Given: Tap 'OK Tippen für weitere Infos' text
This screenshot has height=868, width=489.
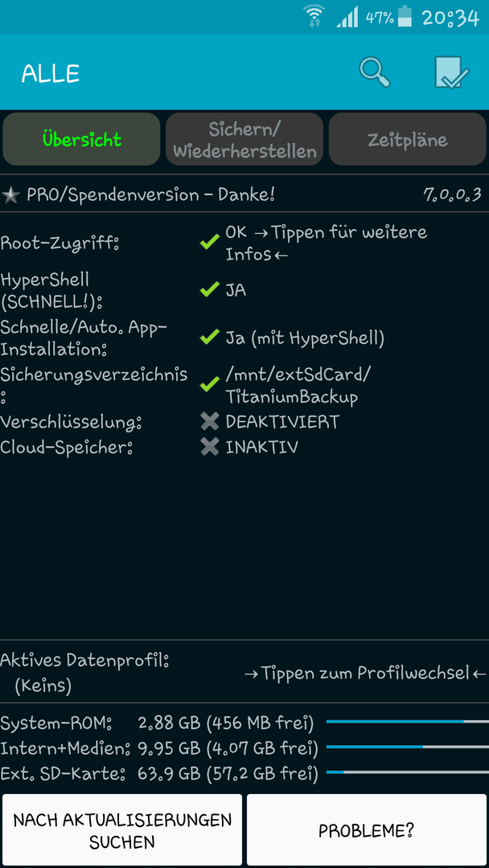Looking at the screenshot, I should click(327, 243).
